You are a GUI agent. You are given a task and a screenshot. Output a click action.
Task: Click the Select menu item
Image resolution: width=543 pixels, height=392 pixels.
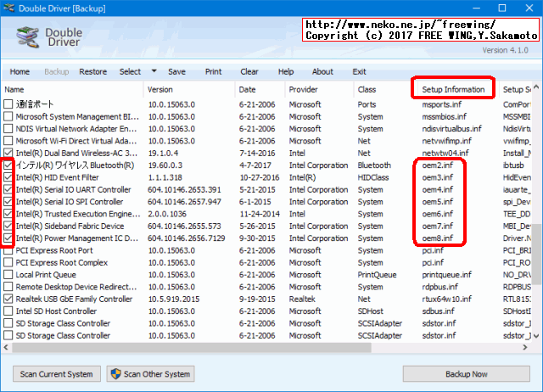(130, 71)
